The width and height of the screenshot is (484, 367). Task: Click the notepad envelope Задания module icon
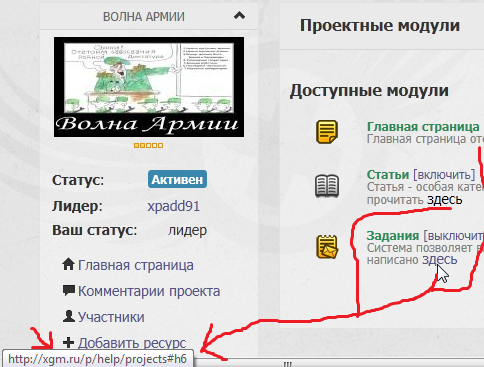[x=327, y=247]
